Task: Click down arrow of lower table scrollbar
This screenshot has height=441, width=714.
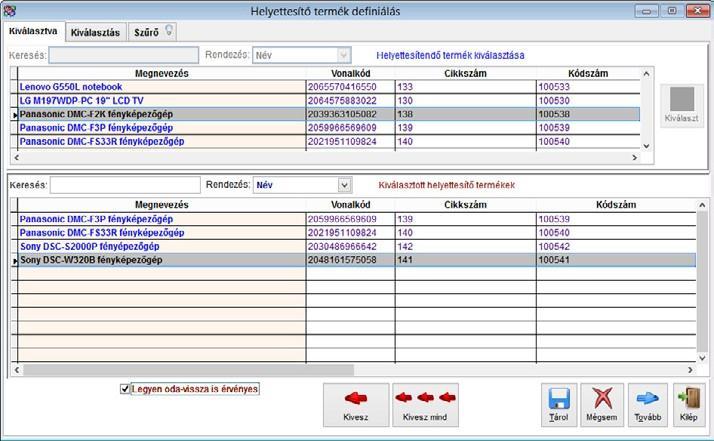Action: tap(702, 358)
